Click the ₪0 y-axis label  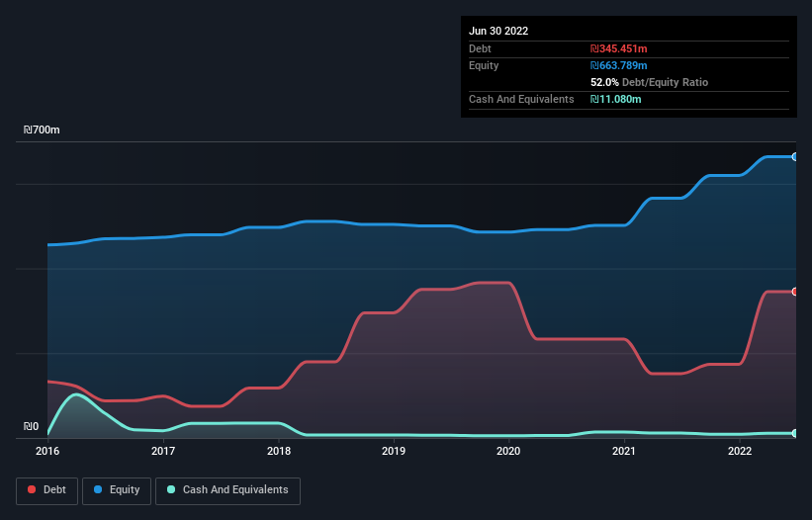(x=31, y=426)
